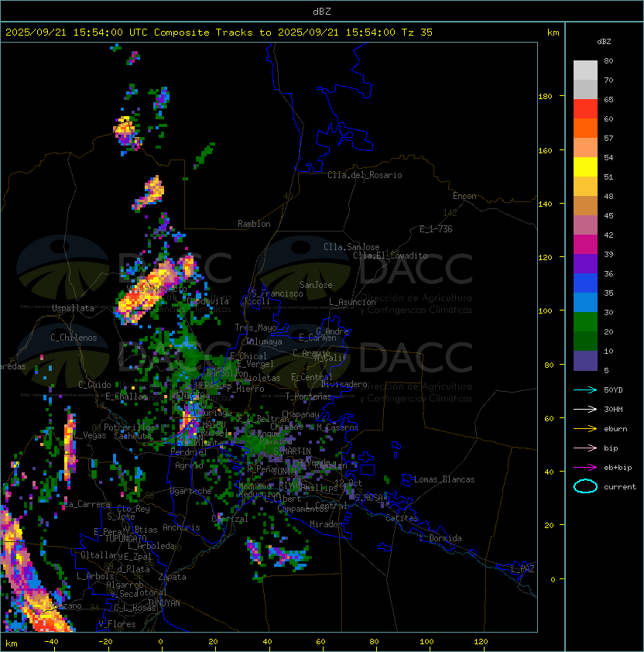Click the Tres_Mayo label

pos(255,328)
